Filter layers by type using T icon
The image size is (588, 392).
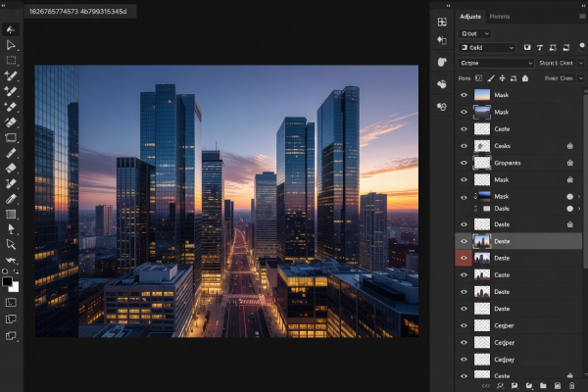[x=540, y=48]
